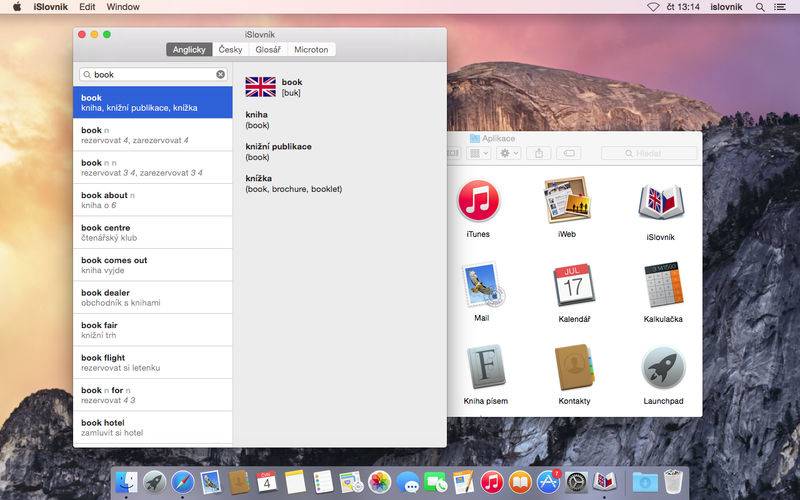Select the book flight entry

[153, 363]
